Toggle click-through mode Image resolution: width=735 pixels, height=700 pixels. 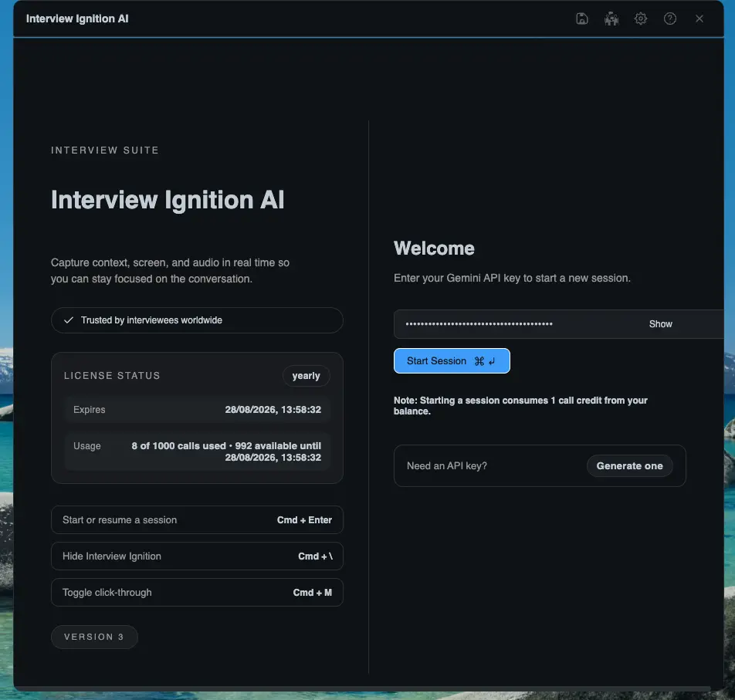(x=196, y=592)
